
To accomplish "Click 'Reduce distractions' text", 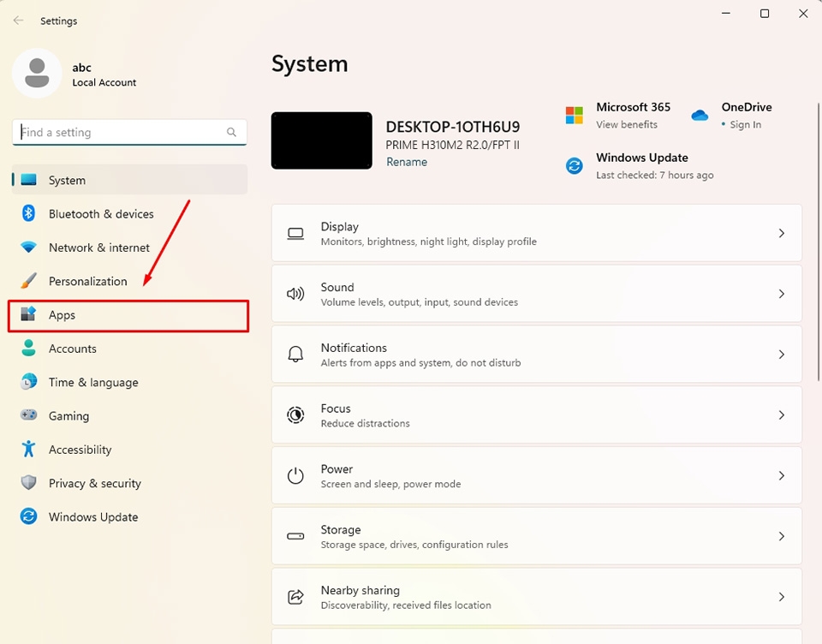I will [x=366, y=423].
